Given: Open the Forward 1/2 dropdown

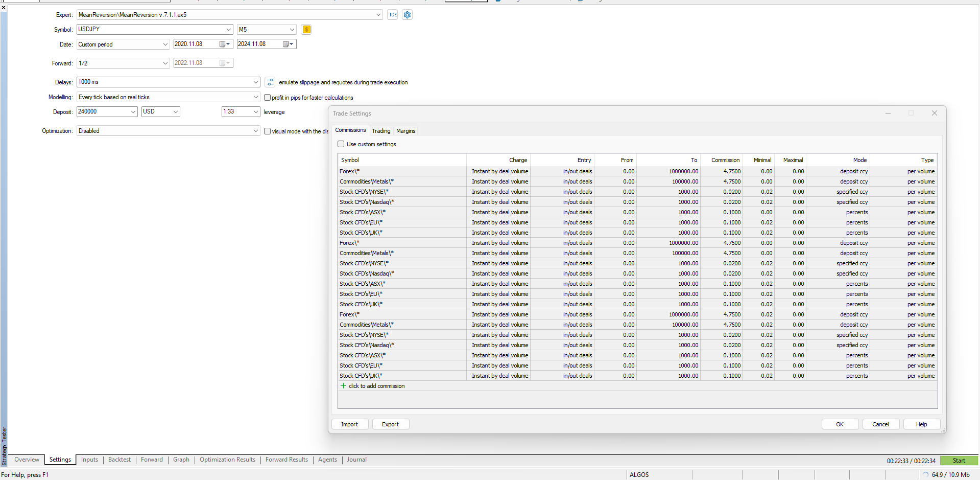Looking at the screenshot, I should [x=165, y=63].
